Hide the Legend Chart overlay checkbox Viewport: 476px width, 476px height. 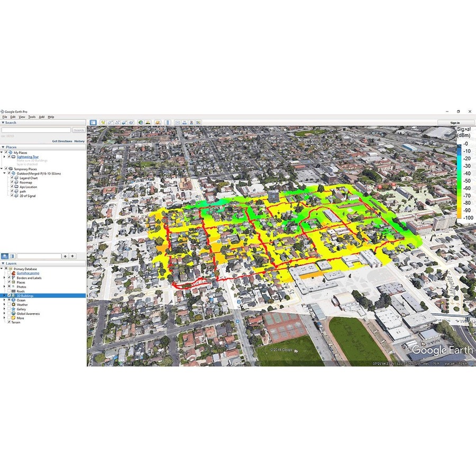[13, 178]
